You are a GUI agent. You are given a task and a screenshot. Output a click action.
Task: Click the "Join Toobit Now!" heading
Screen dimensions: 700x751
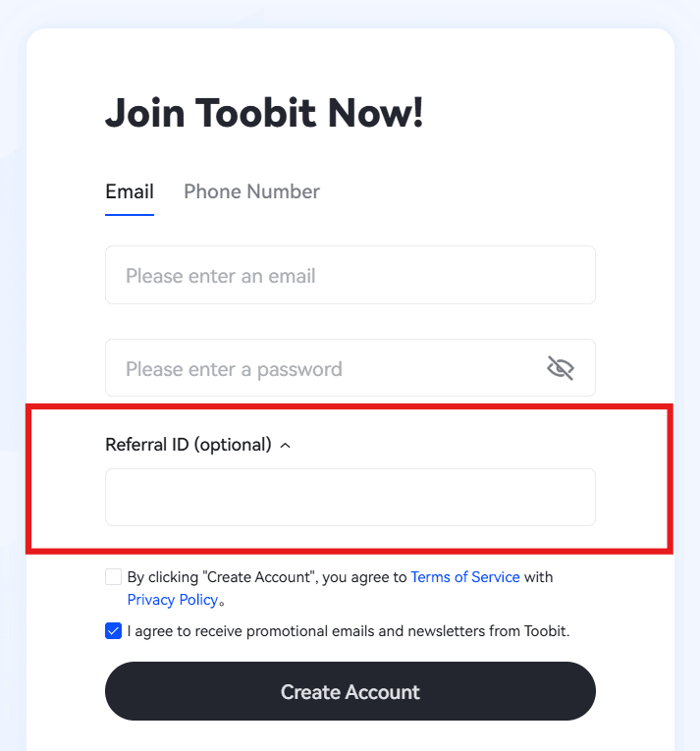pyautogui.click(x=264, y=114)
